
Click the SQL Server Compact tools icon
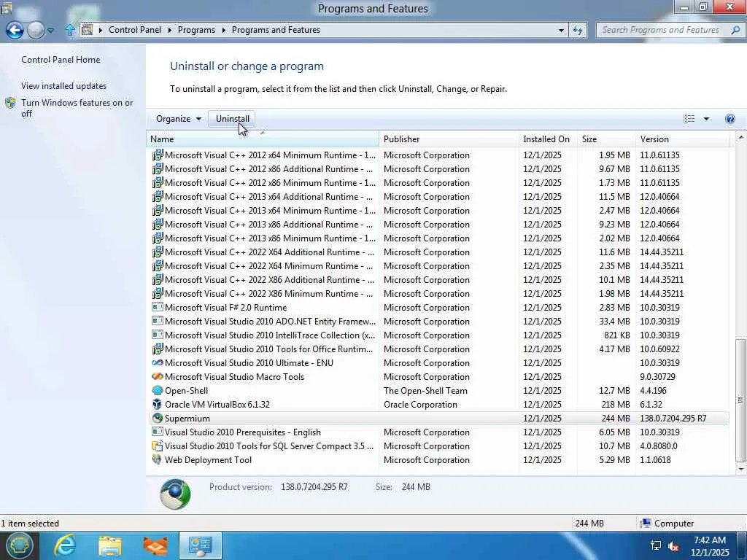[158, 446]
